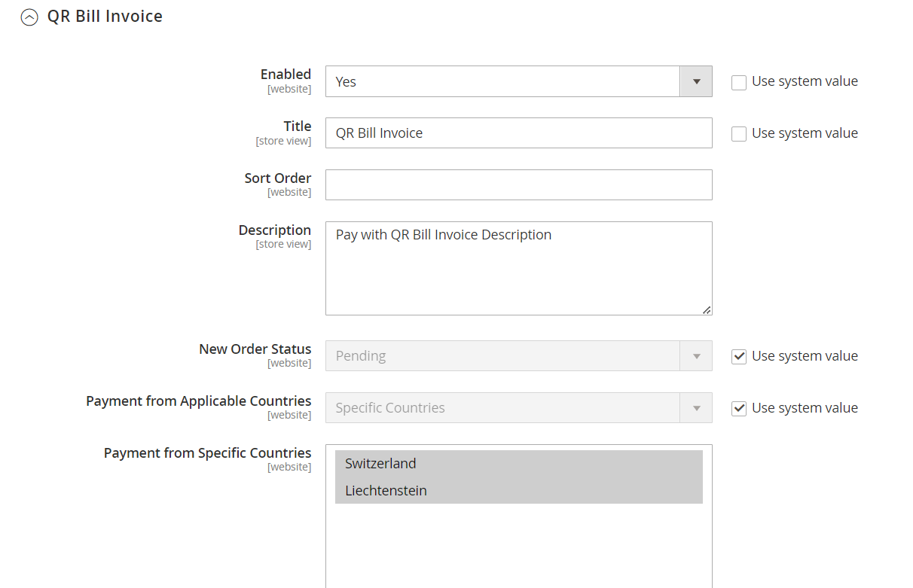
Task: Collapse the QR Bill Invoice section icon
Action: coord(29,17)
